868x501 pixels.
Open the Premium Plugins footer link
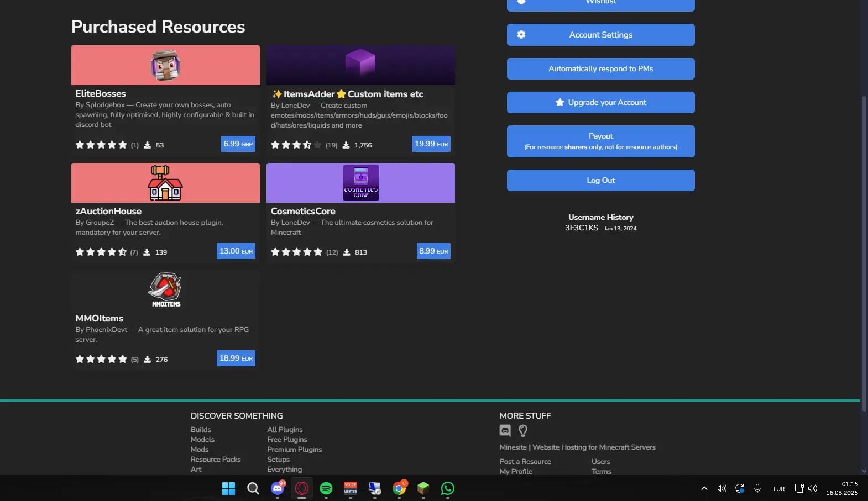tap(295, 450)
